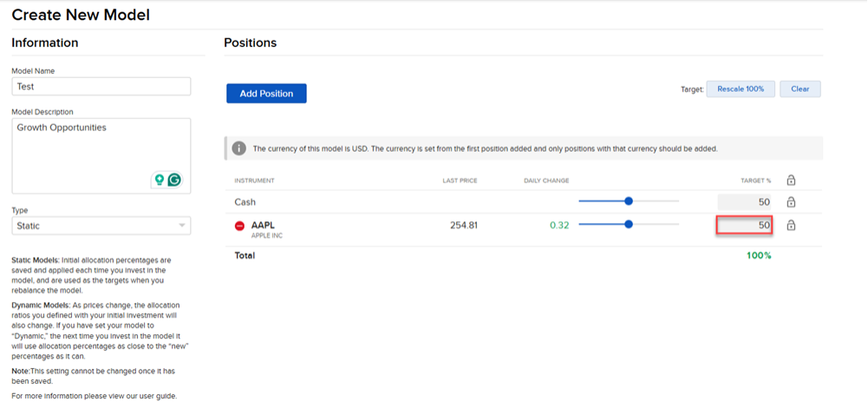The width and height of the screenshot is (868, 408).
Task: Click the AAPL last price 254.81
Action: click(464, 226)
